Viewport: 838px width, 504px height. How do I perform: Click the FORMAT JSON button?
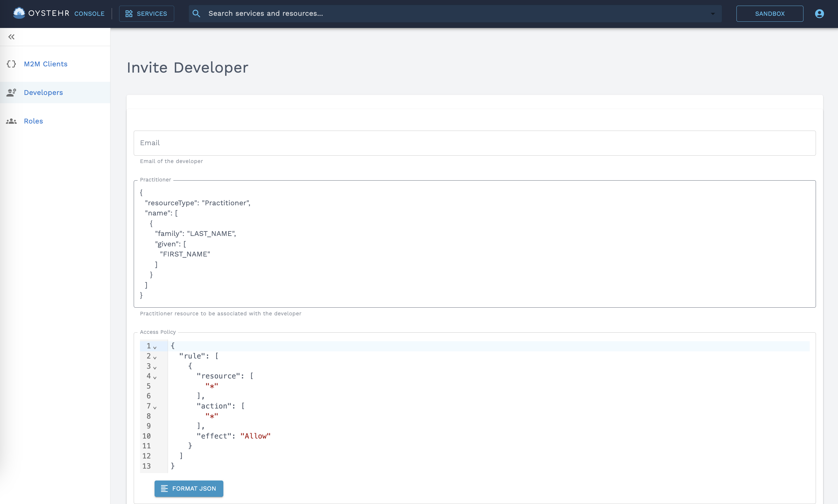[189, 489]
